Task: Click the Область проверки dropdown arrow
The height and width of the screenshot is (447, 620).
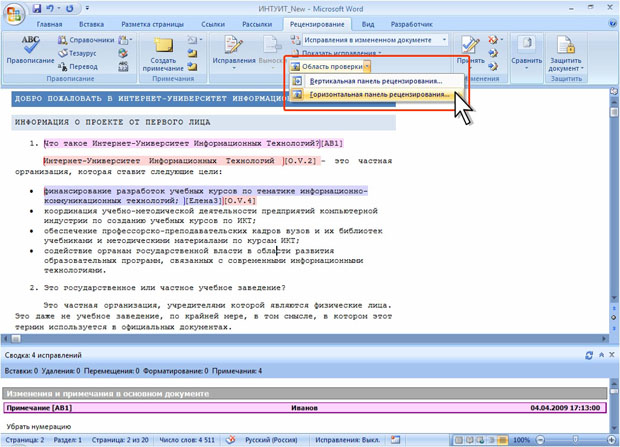Action: point(367,66)
